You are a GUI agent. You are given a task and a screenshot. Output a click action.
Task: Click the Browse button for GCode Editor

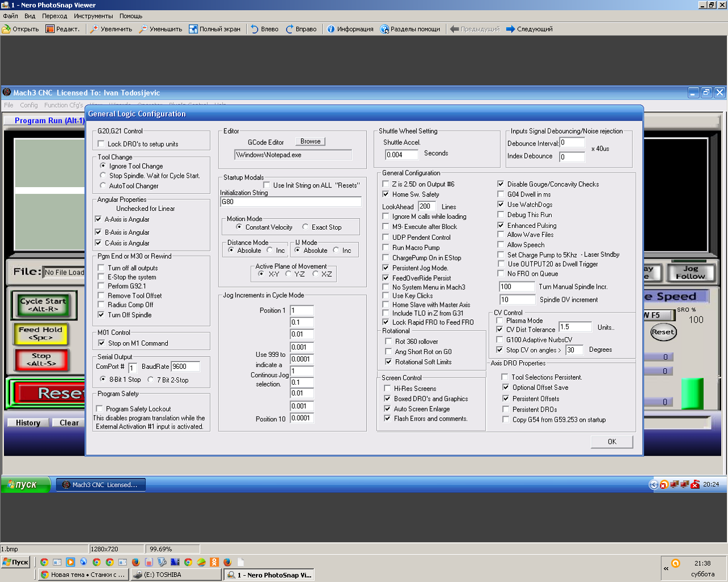(x=310, y=142)
